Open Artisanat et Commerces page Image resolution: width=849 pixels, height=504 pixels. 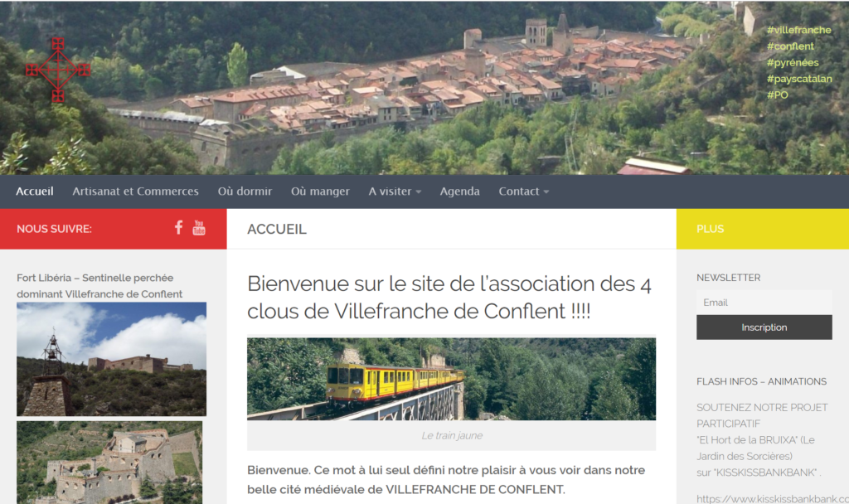coord(135,191)
